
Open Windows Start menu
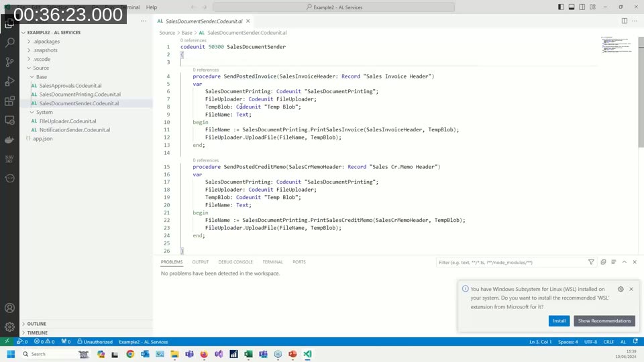11,354
